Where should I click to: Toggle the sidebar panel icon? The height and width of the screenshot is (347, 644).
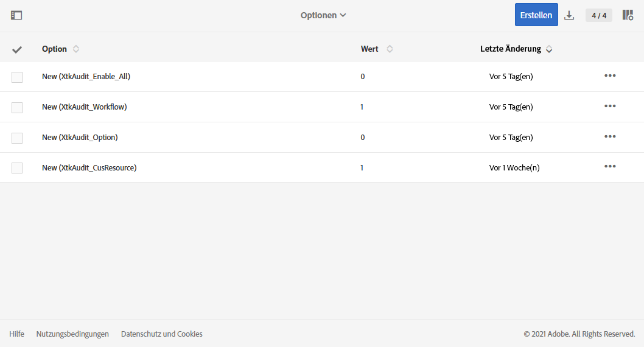16,15
